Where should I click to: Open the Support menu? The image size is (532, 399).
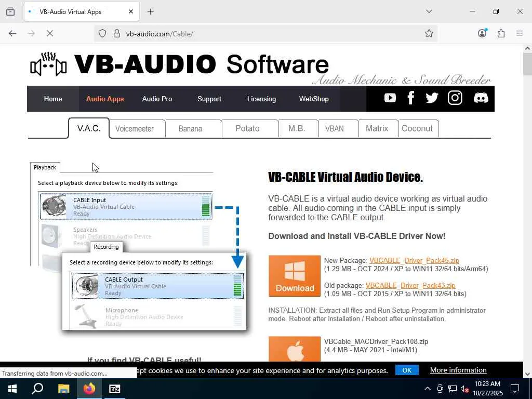click(209, 99)
